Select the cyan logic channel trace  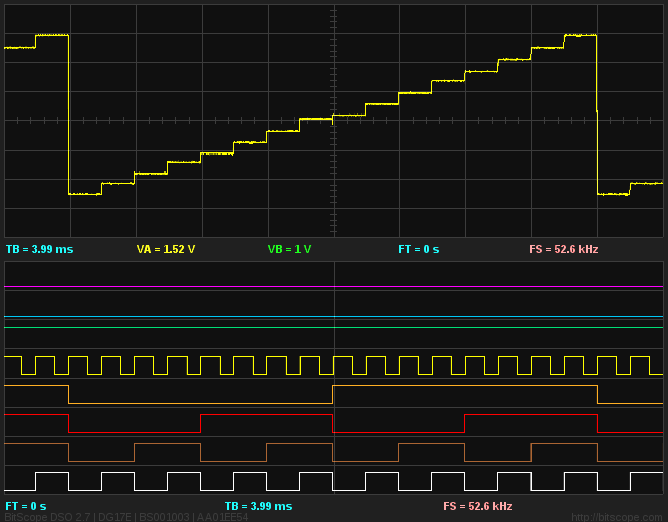200,317
